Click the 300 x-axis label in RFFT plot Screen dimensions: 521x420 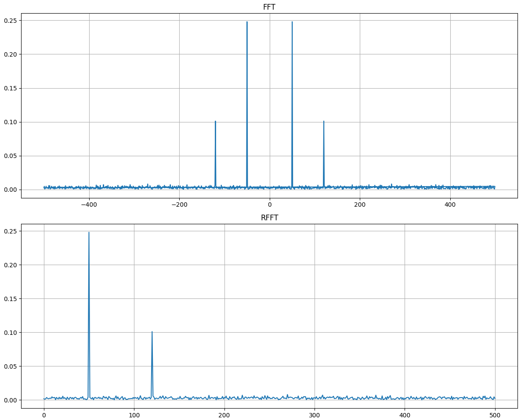pos(315,415)
